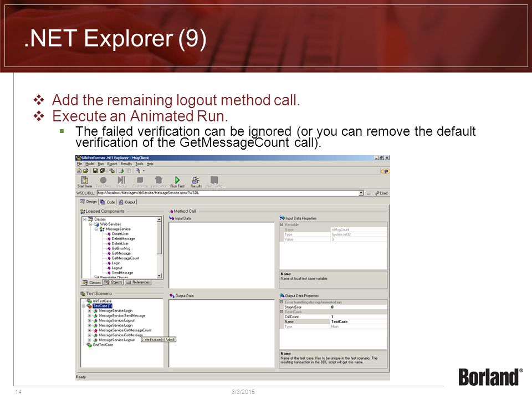Expand the MessageService.GetMessageCount test step

[90, 330]
